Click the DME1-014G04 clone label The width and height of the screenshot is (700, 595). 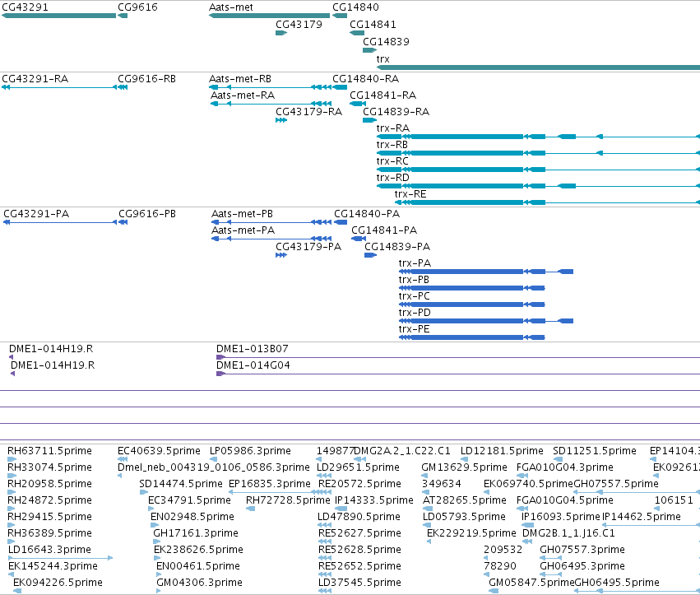point(253,365)
